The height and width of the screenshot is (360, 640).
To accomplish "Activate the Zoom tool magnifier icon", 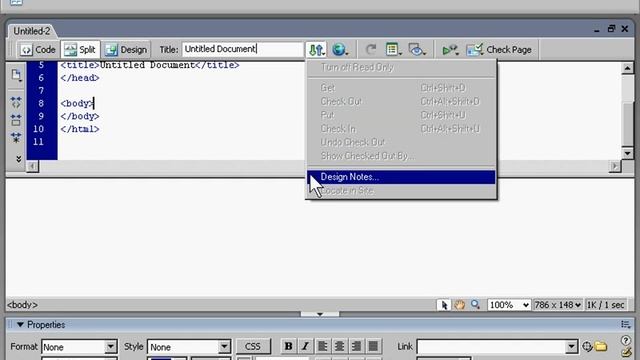I will [475, 305].
